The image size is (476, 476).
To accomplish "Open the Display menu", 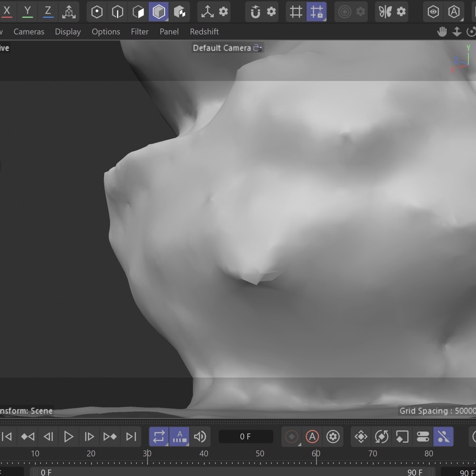I will [68, 32].
